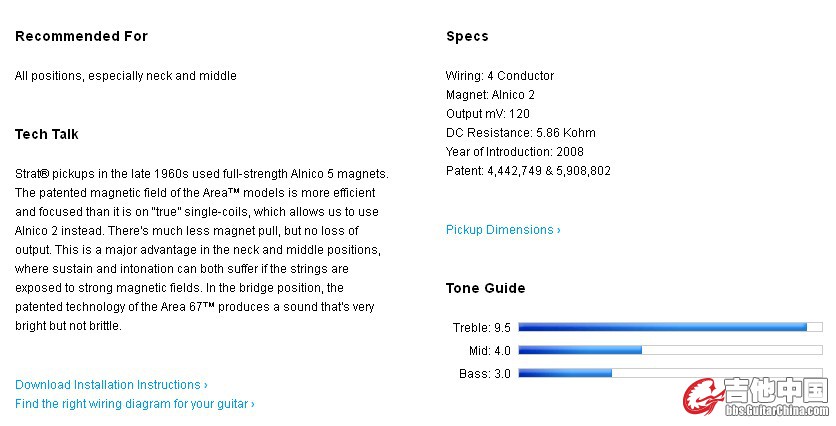
Task: Click the 'All positions, especially neck and middle' text
Action: (126, 76)
